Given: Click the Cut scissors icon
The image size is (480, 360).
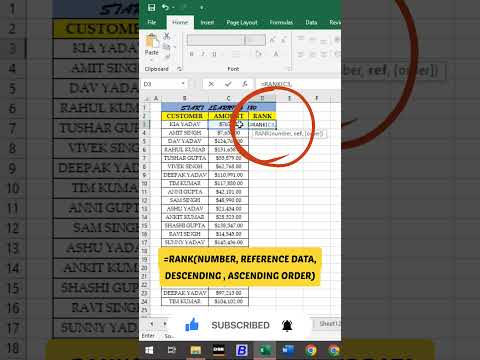Looking at the screenshot, I should tap(167, 36).
